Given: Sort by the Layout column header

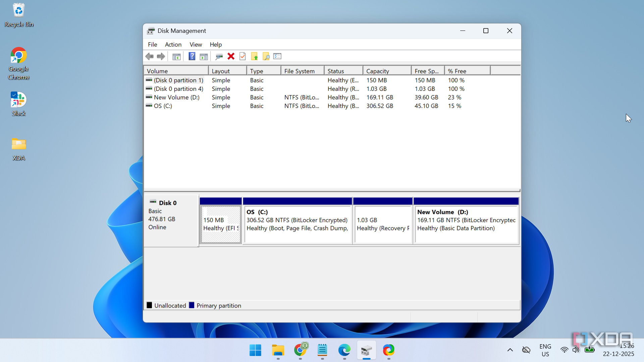Looking at the screenshot, I should point(228,71).
